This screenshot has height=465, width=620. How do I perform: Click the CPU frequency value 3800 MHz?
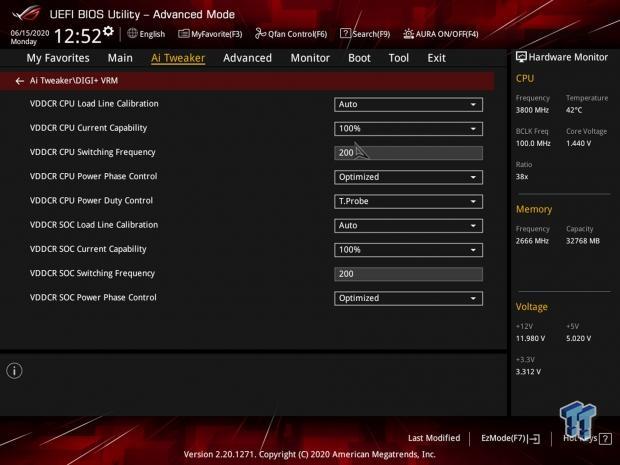532,110
